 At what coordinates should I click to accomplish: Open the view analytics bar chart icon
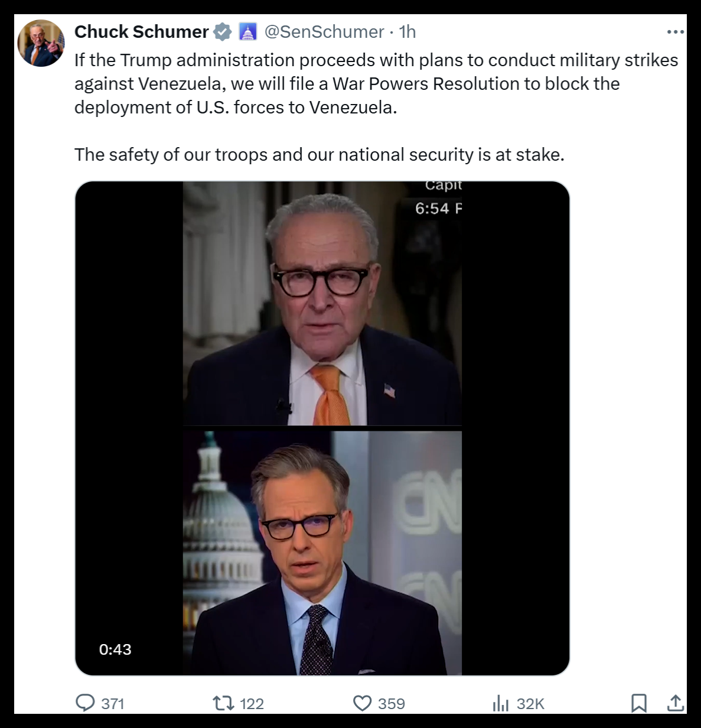click(x=500, y=703)
